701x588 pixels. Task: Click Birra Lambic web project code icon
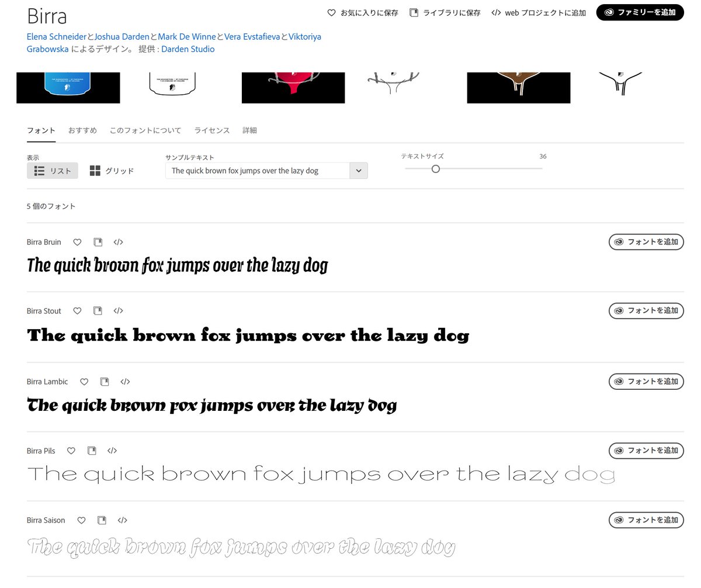[125, 382]
